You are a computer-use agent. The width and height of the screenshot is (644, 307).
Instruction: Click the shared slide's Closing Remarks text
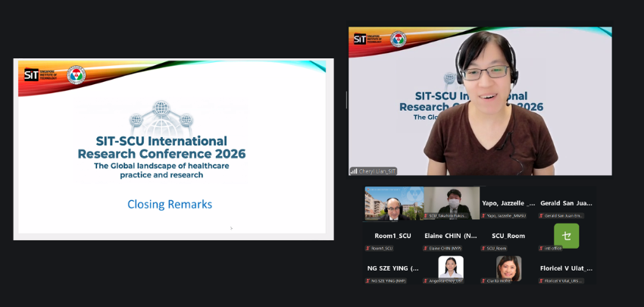170,204
